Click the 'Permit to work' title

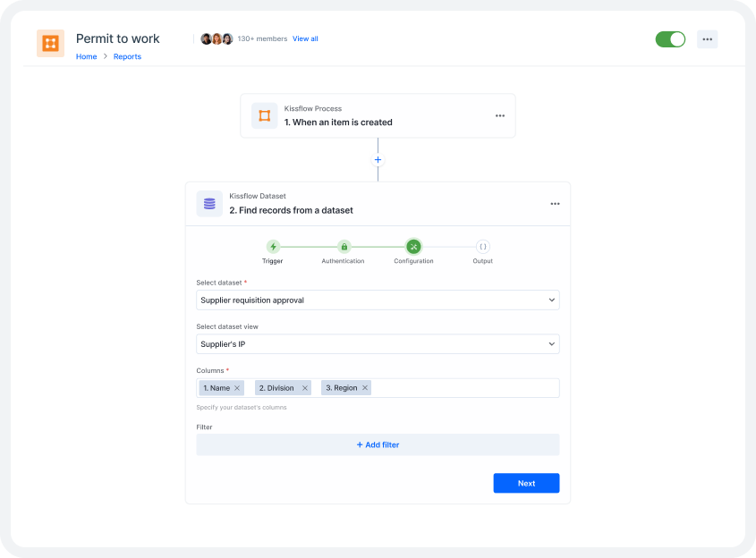coord(117,38)
